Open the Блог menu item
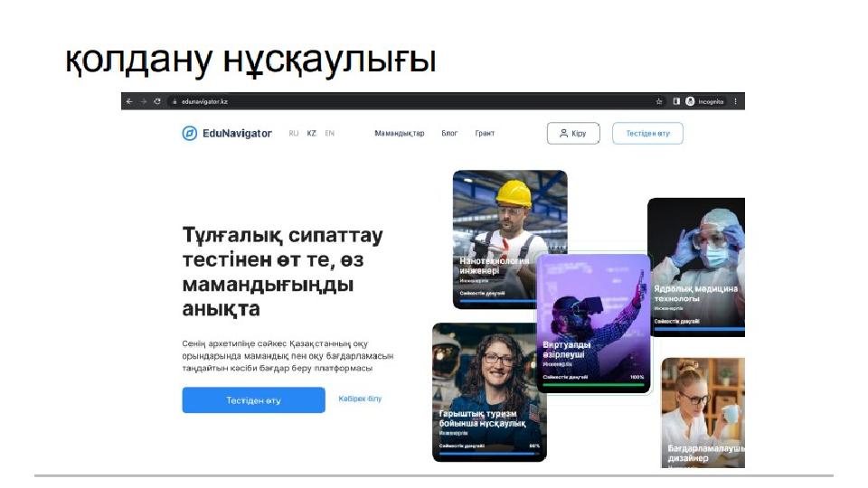 tap(449, 134)
